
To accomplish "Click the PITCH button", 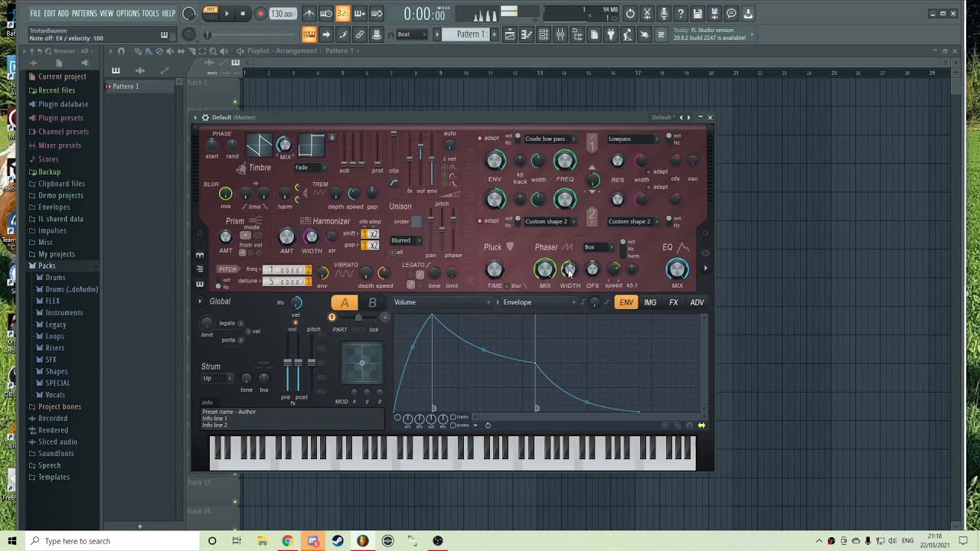I will tap(227, 269).
